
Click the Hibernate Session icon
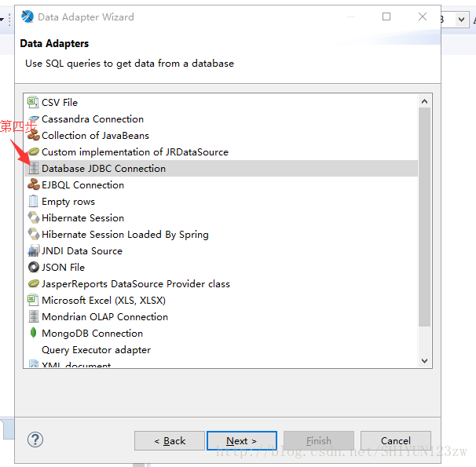34,217
